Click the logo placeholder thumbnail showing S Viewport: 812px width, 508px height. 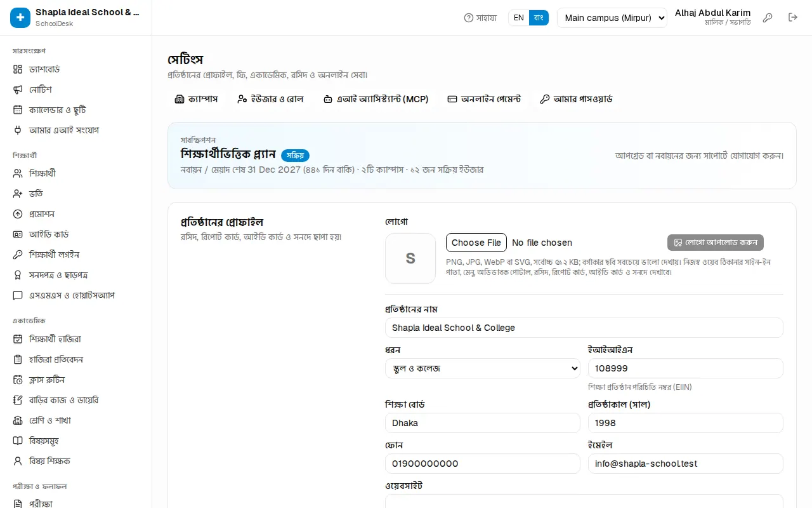(x=410, y=258)
